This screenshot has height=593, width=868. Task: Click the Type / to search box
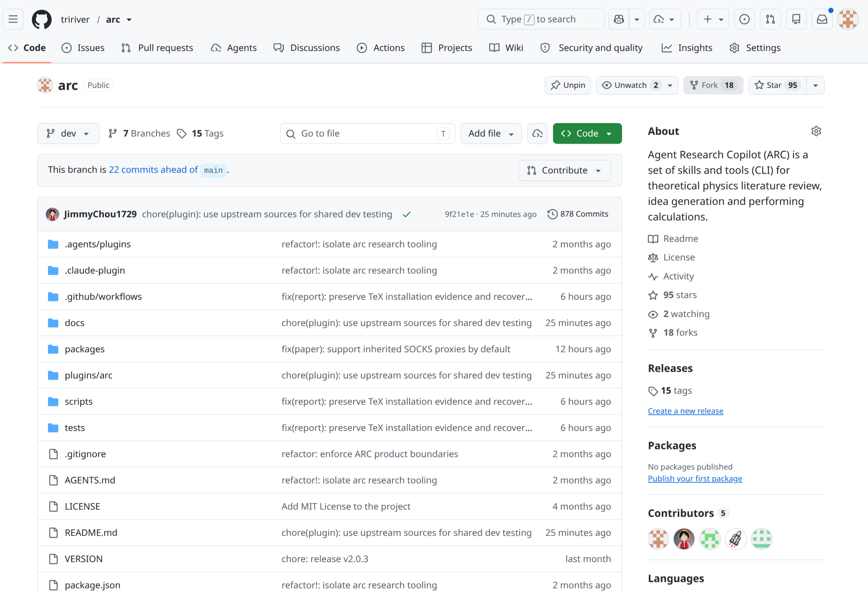pos(541,19)
